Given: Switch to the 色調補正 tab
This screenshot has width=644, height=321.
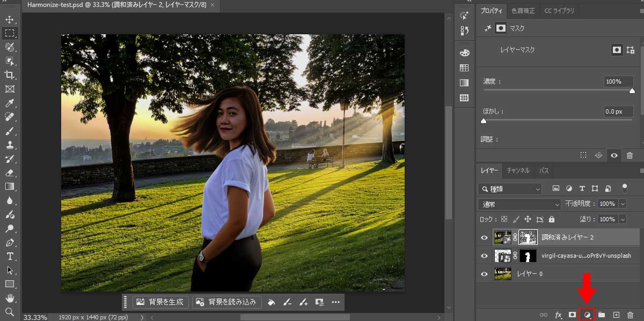Looking at the screenshot, I should coord(523,11).
